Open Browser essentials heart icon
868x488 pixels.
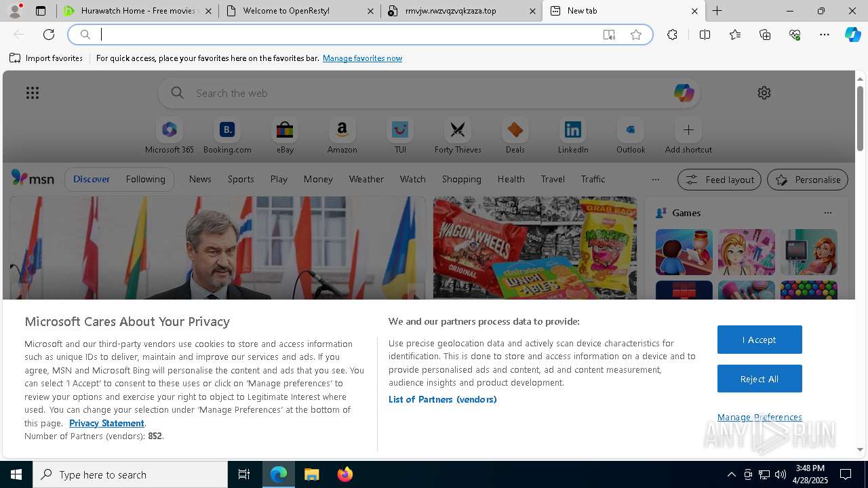[x=795, y=35]
